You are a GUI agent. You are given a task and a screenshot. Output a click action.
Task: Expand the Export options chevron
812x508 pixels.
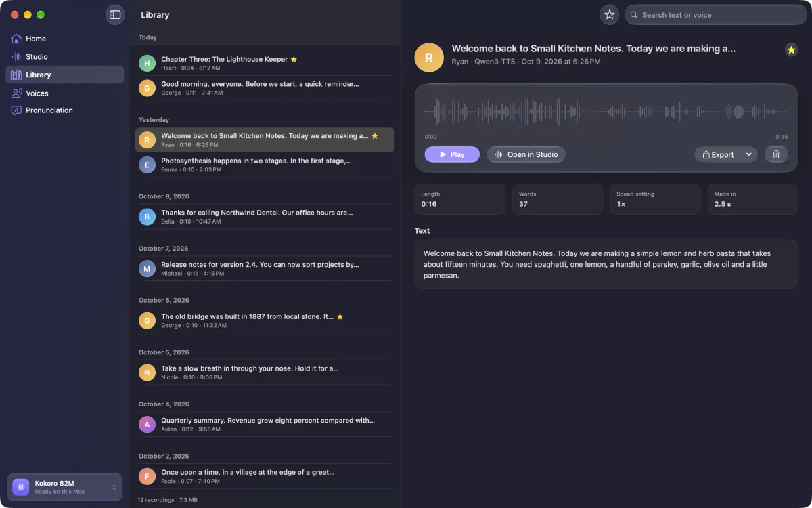[x=749, y=154]
